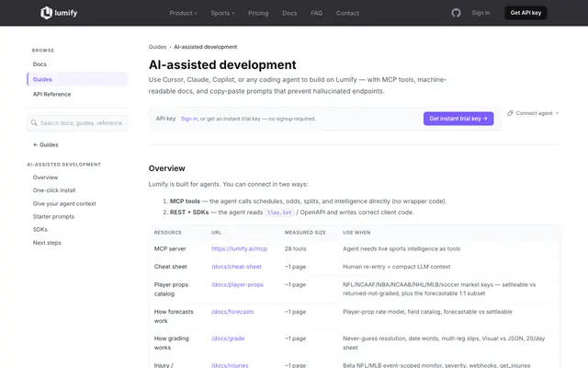This screenshot has width=588, height=368.
Task: Open the FAQ nav item
Action: pyautogui.click(x=316, y=13)
